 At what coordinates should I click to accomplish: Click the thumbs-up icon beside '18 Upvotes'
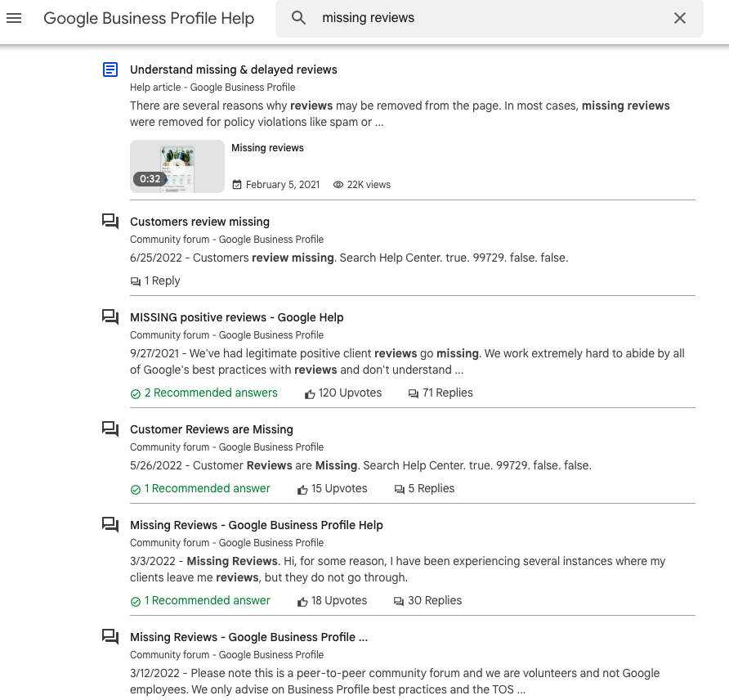point(302,601)
